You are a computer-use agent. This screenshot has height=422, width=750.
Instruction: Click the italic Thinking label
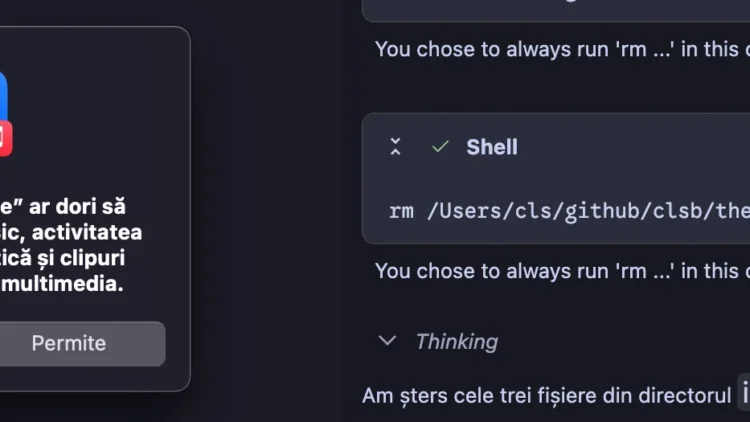point(456,341)
